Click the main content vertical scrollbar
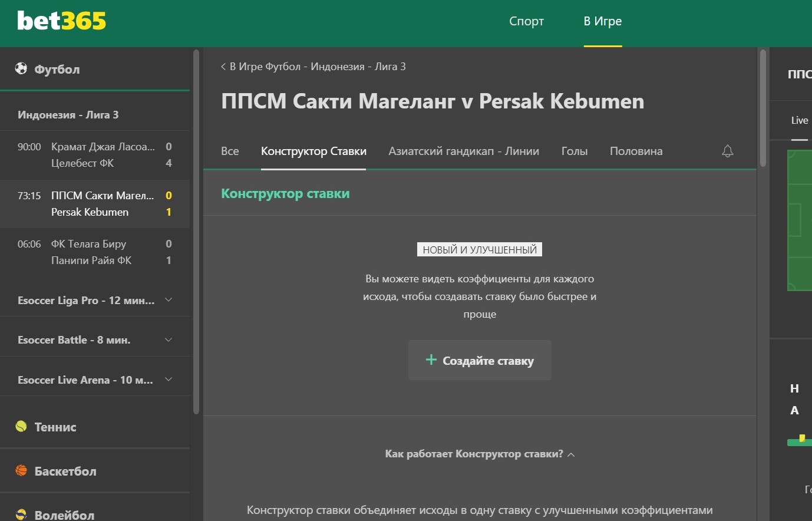The height and width of the screenshot is (521, 812). click(x=763, y=108)
